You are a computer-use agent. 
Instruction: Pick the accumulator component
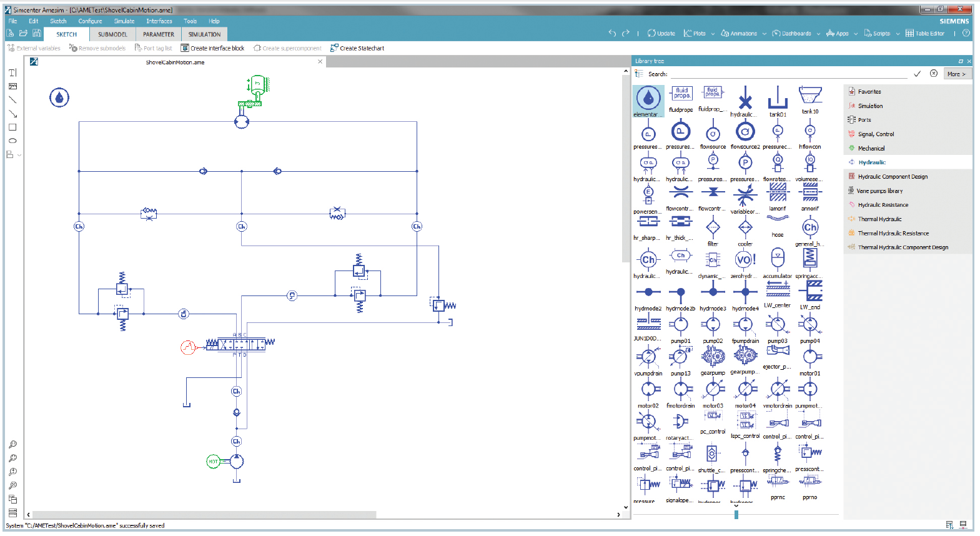(x=778, y=262)
